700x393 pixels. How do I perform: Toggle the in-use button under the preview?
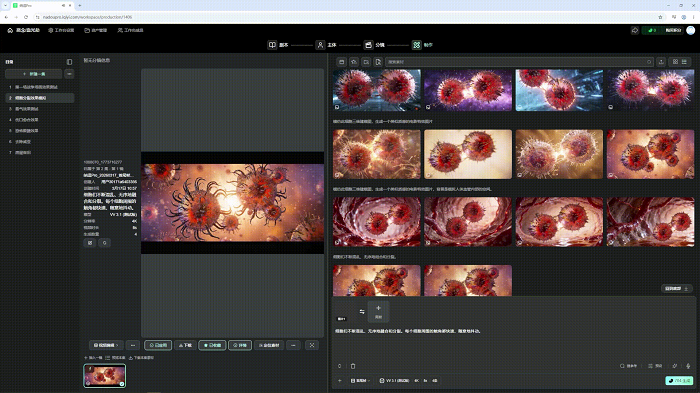[x=158, y=345]
